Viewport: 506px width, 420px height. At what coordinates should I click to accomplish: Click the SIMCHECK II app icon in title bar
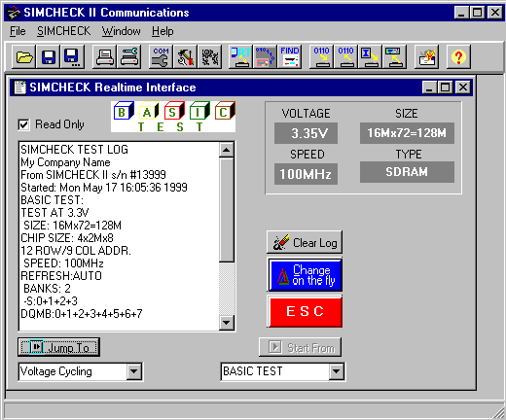click(x=14, y=13)
